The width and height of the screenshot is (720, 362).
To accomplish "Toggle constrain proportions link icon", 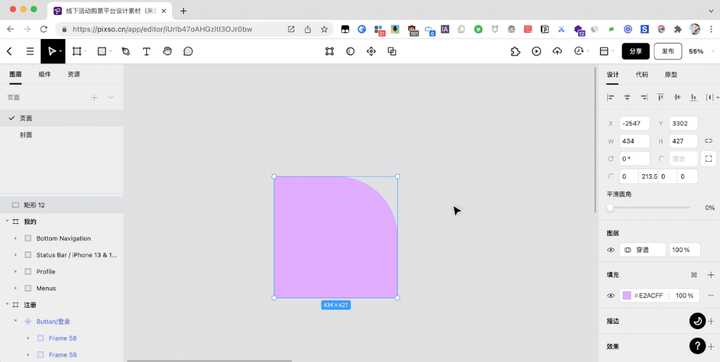I will click(x=709, y=141).
